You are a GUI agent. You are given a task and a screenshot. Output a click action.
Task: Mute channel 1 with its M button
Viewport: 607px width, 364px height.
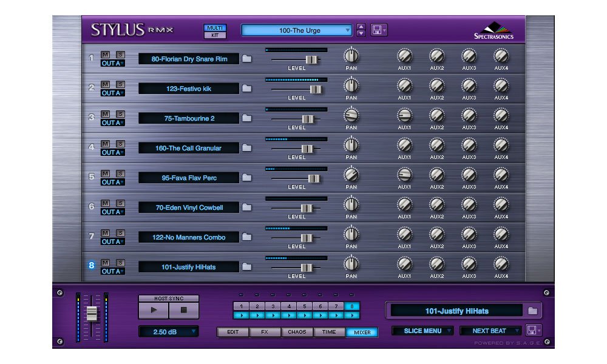click(106, 54)
